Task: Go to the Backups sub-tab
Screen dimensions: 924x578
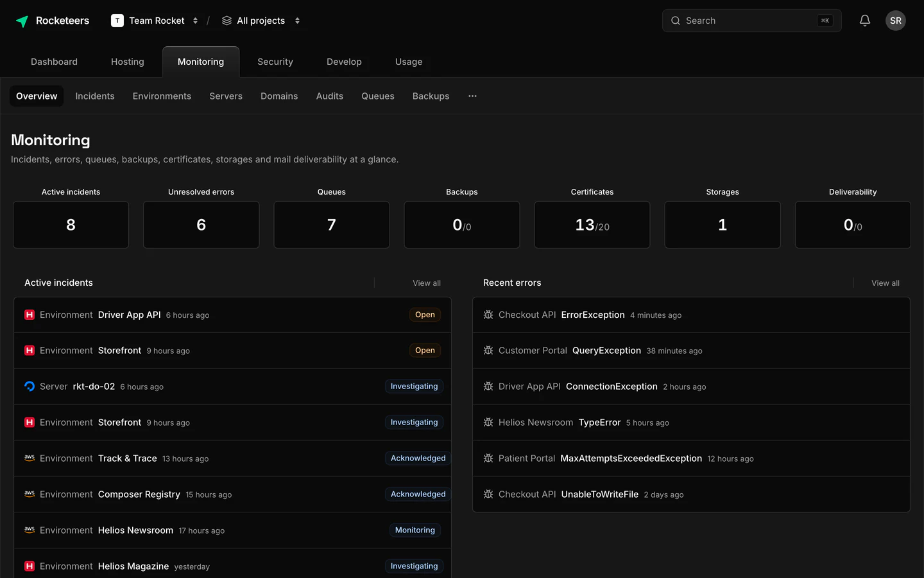Action: pos(431,96)
